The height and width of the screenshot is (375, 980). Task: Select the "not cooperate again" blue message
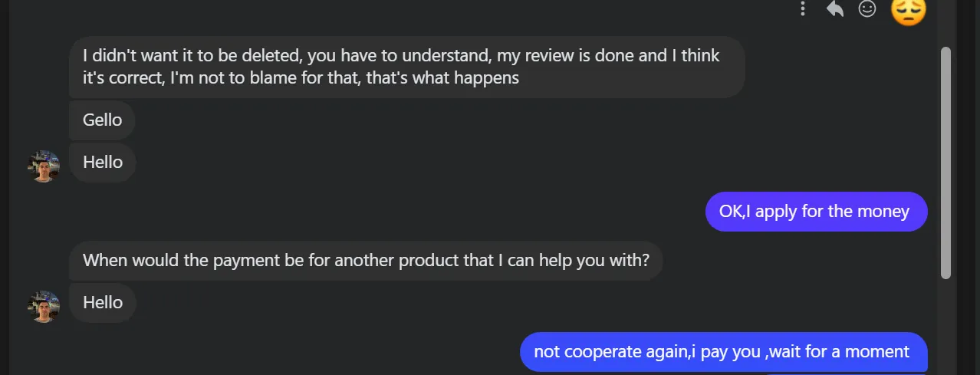(x=723, y=352)
